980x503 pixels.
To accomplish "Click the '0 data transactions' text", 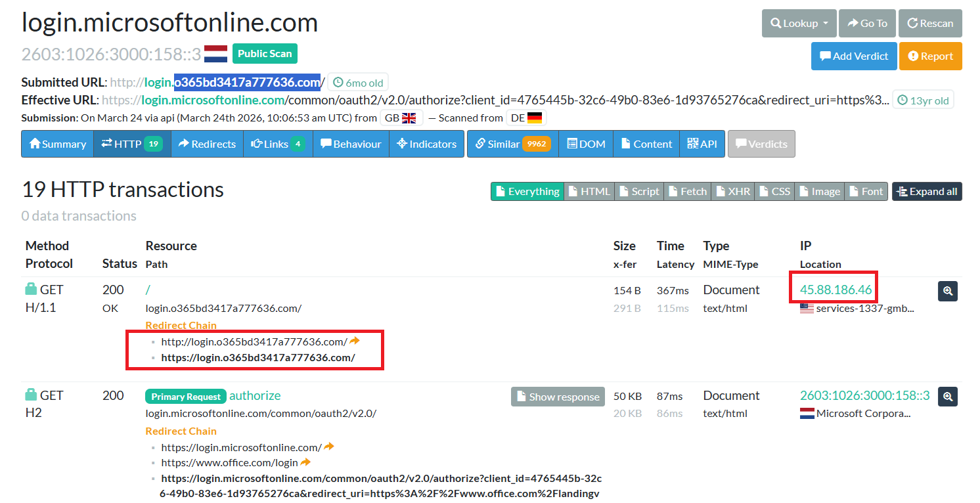I will [79, 215].
